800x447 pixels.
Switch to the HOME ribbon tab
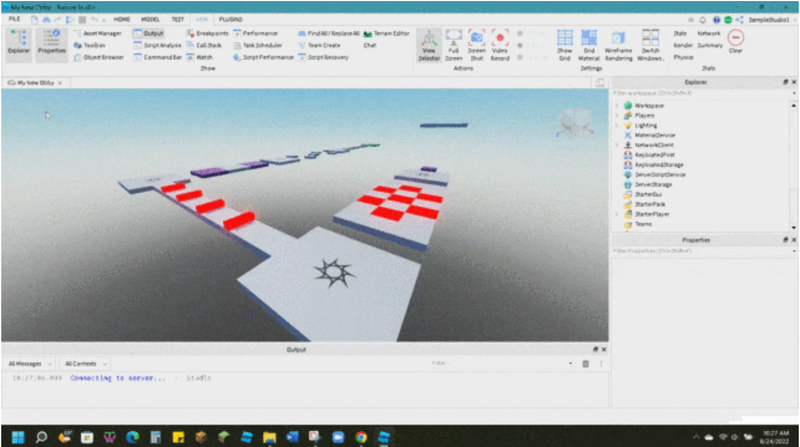[121, 19]
